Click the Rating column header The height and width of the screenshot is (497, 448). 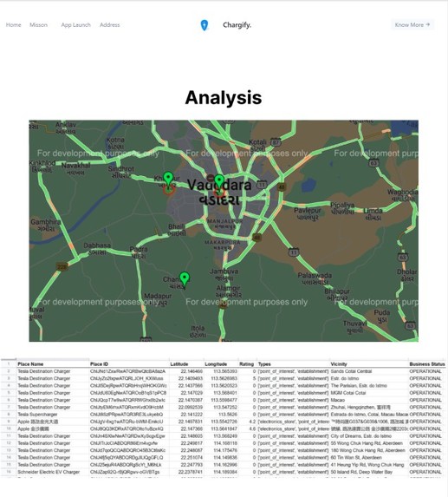pos(247,364)
